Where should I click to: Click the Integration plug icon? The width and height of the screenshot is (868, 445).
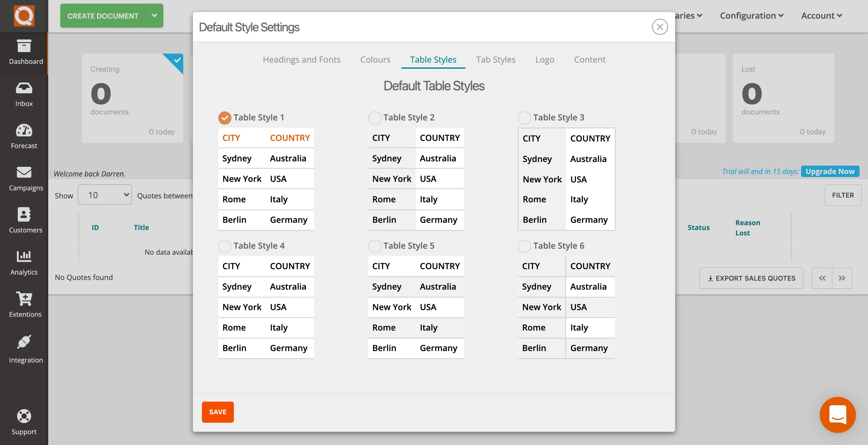(24, 346)
